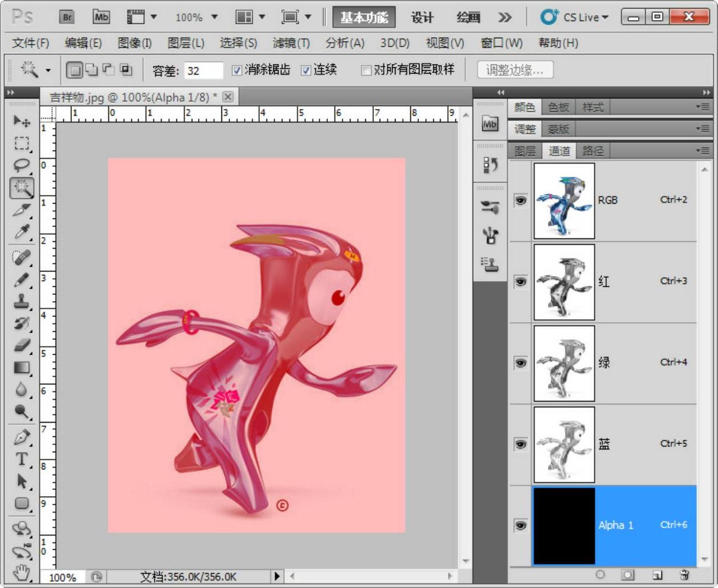Select the Eyedropper tool
The height and width of the screenshot is (588, 718).
tap(22, 232)
